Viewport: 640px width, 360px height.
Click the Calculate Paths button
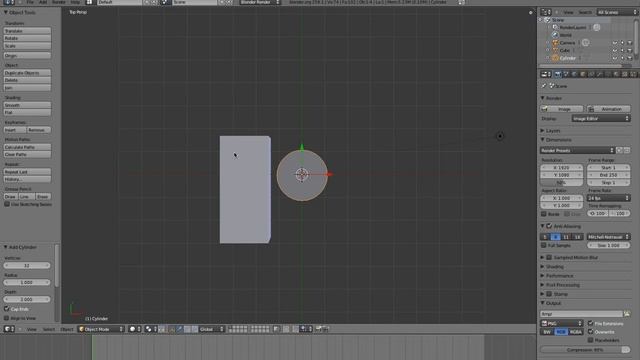pyautogui.click(x=27, y=147)
